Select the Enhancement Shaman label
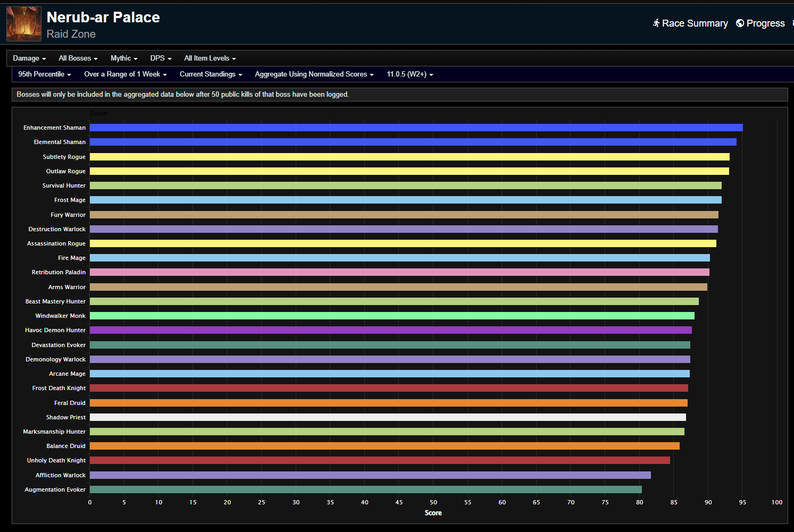 pos(54,128)
